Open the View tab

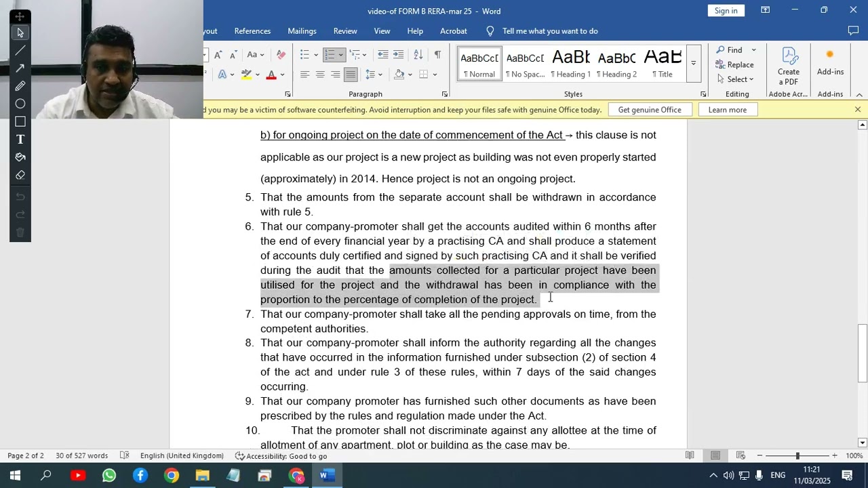pyautogui.click(x=382, y=31)
